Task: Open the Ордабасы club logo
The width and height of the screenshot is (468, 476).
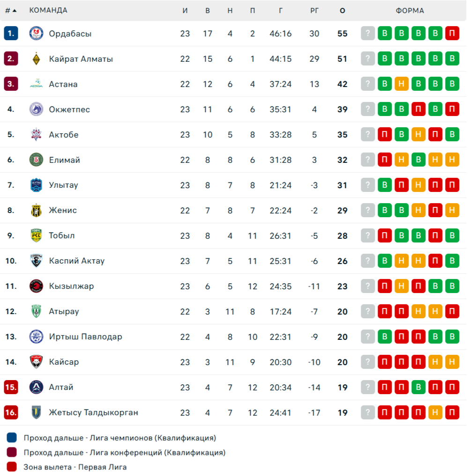Action: 36,33
